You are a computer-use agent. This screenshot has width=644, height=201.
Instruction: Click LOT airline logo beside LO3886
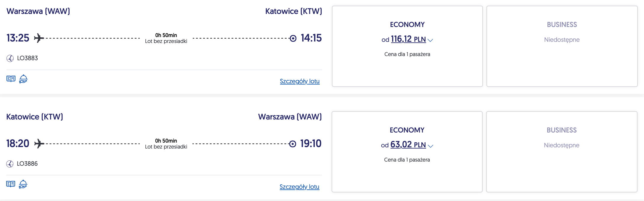click(x=10, y=164)
